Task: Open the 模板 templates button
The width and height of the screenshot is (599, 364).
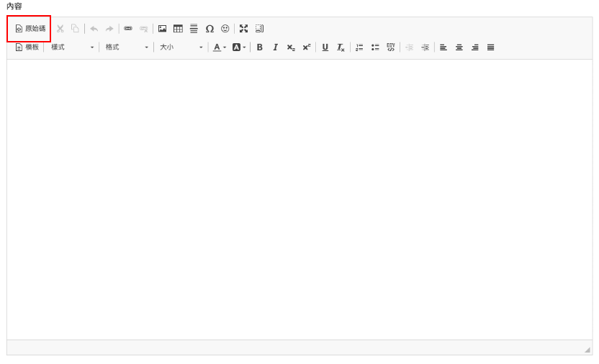Action: [x=27, y=47]
